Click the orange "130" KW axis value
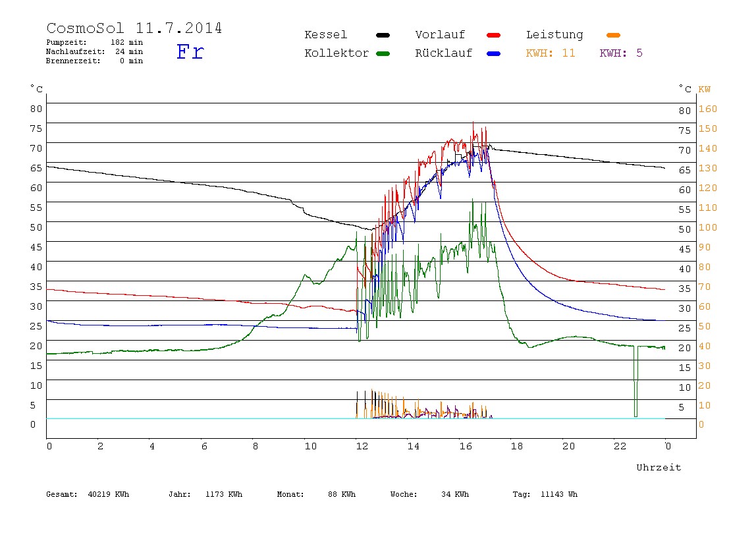The width and height of the screenshot is (756, 535). 708,169
